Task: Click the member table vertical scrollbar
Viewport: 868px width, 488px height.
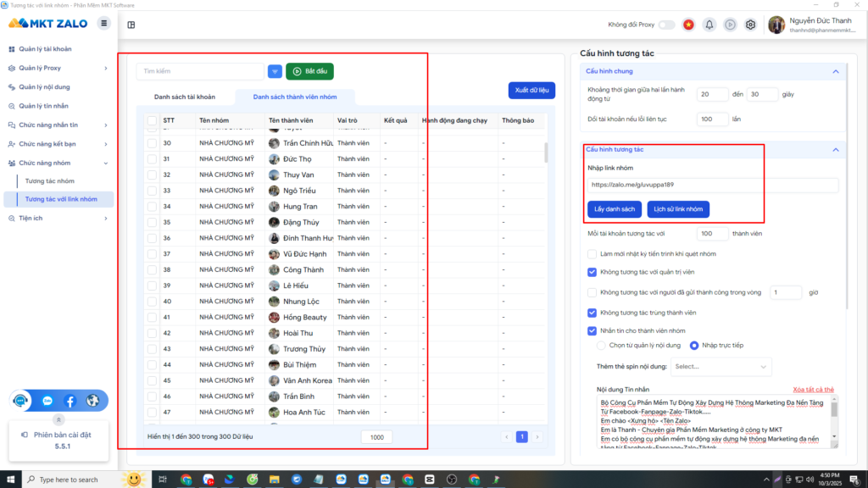Action: (546, 152)
